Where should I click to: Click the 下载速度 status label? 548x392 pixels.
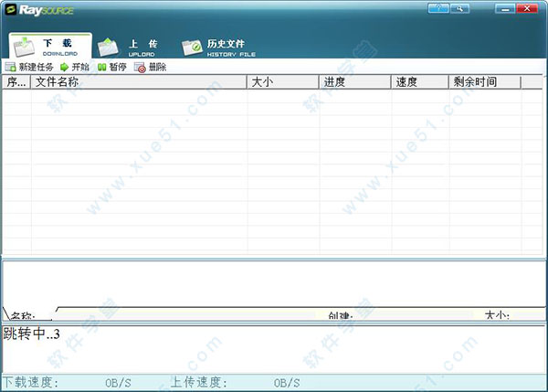31,382
